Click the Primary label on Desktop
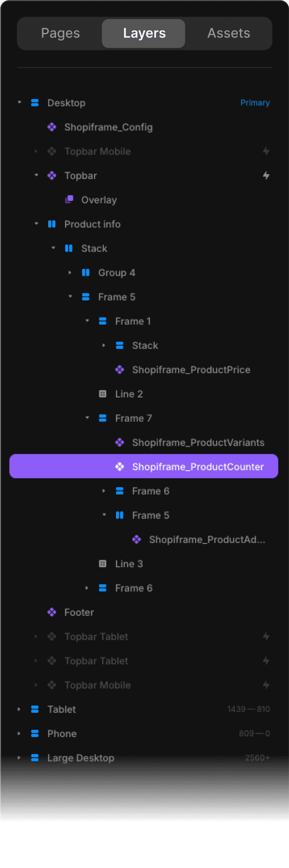This screenshot has width=289, height=868. (x=255, y=103)
